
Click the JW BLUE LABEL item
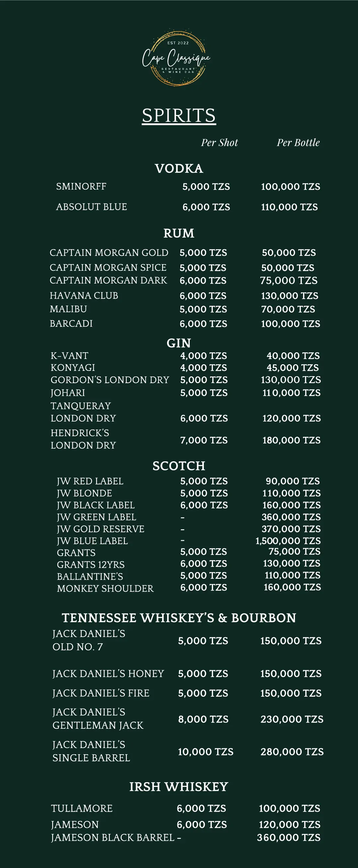click(x=92, y=541)
